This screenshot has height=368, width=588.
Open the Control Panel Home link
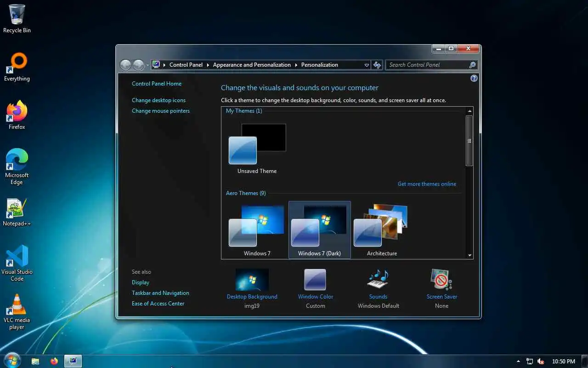(157, 84)
